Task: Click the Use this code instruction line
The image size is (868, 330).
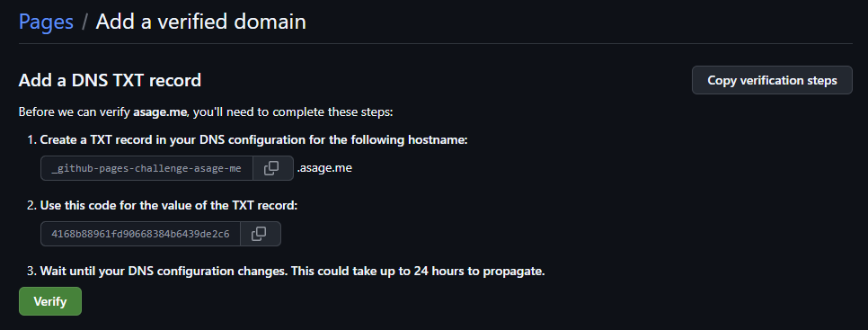Action: click(x=169, y=205)
